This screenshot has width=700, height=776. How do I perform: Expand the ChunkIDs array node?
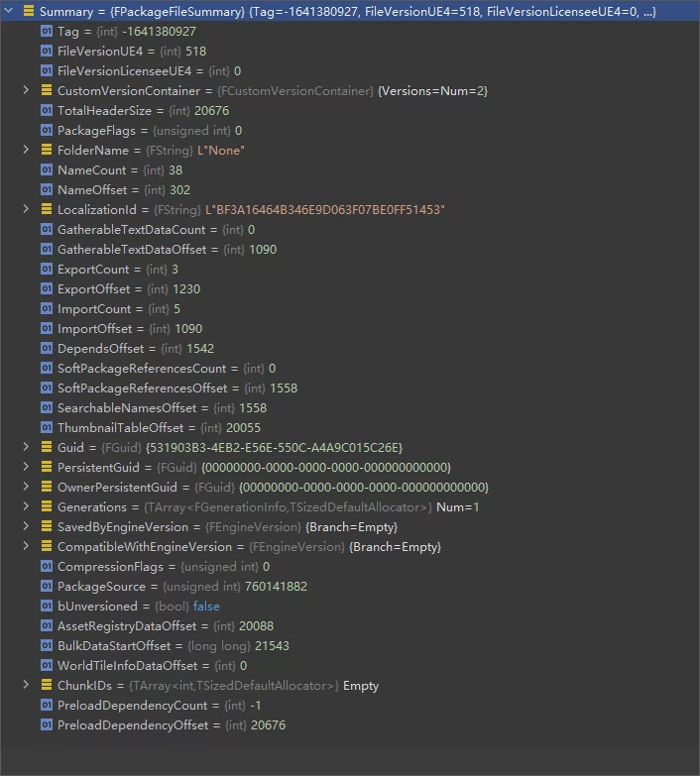(x=27, y=686)
